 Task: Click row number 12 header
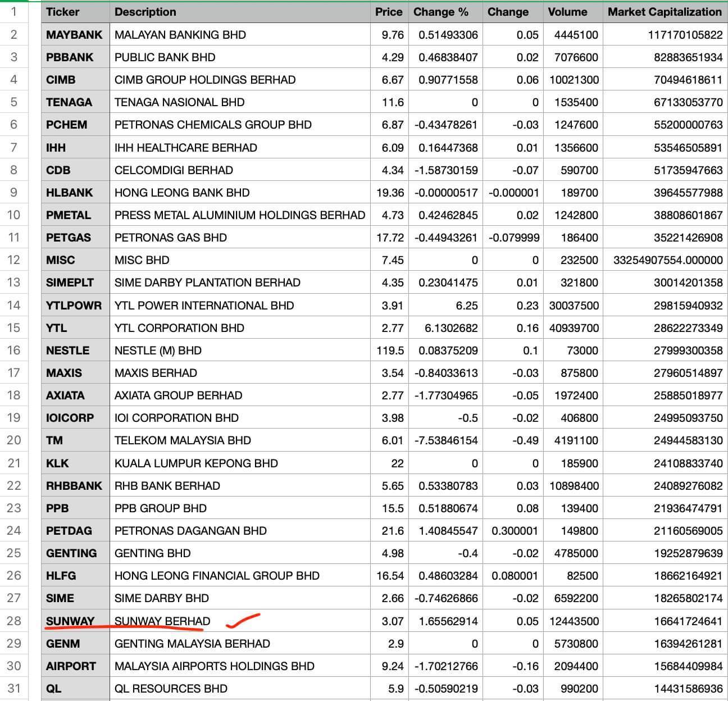point(13,260)
